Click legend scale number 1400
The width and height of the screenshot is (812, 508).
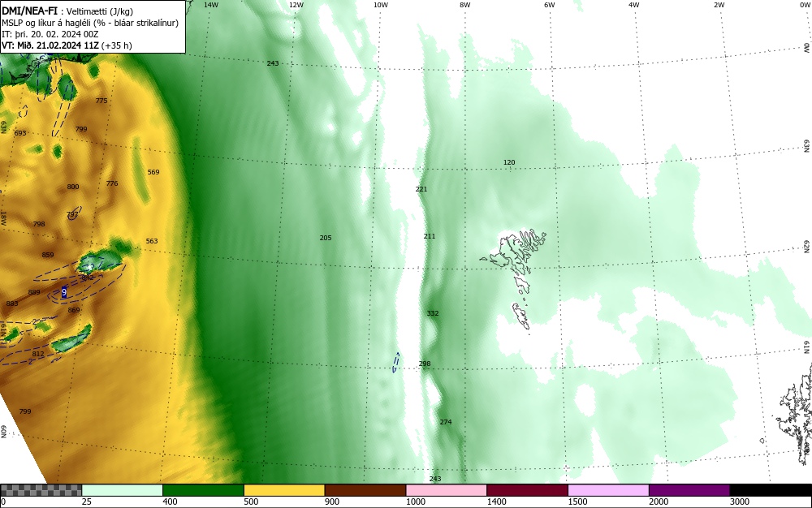pos(496,502)
